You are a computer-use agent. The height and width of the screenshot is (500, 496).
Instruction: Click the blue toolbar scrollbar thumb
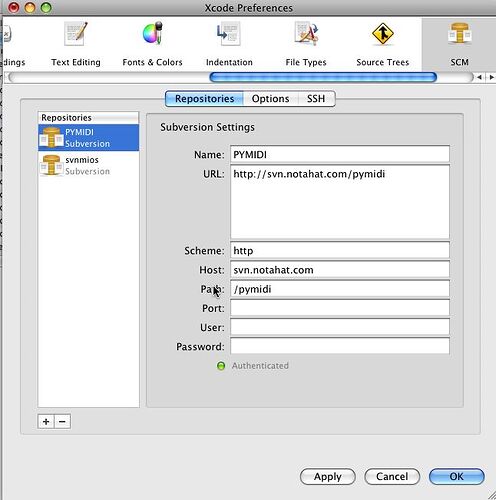tap(323, 77)
